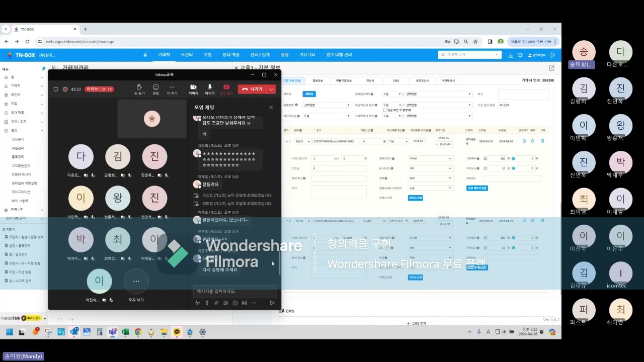Open the reactions menu in the meeting
The image size is (644, 362).
(155, 89)
